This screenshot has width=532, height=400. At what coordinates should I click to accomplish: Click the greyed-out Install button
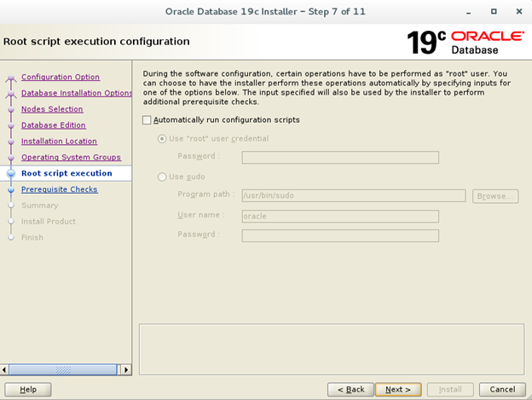(x=450, y=390)
